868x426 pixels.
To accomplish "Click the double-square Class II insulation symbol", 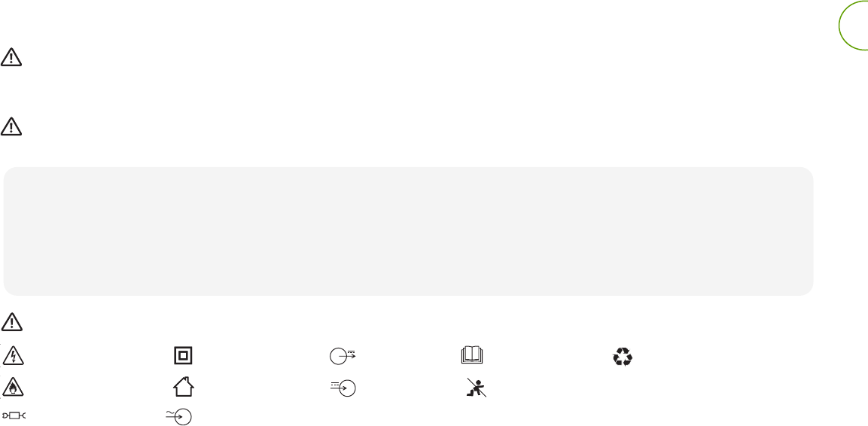I will point(182,357).
